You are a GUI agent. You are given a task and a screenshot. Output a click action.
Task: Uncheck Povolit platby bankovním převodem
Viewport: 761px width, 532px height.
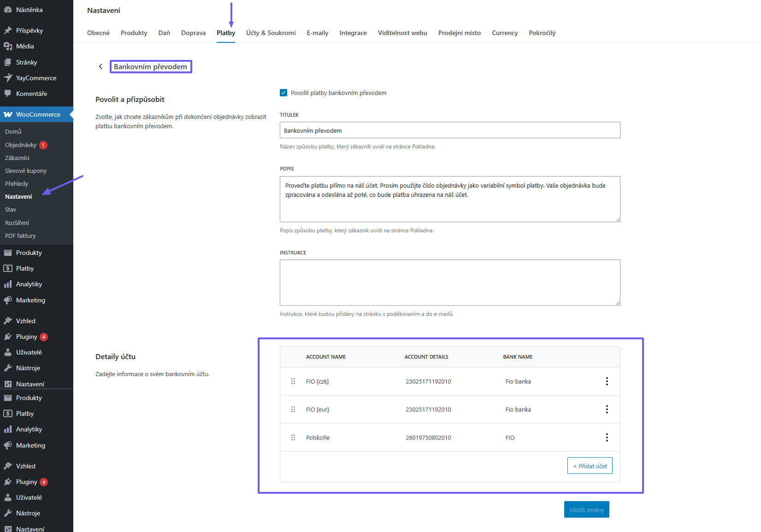point(283,93)
